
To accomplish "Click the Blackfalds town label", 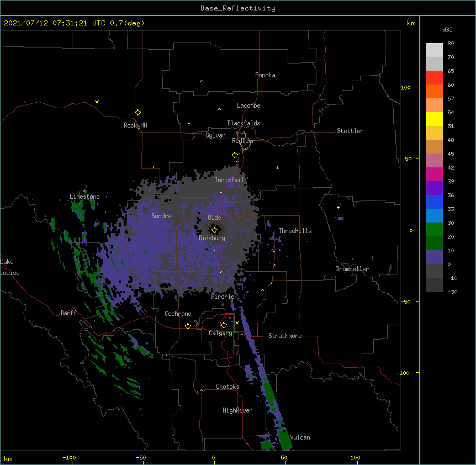I will [244, 123].
